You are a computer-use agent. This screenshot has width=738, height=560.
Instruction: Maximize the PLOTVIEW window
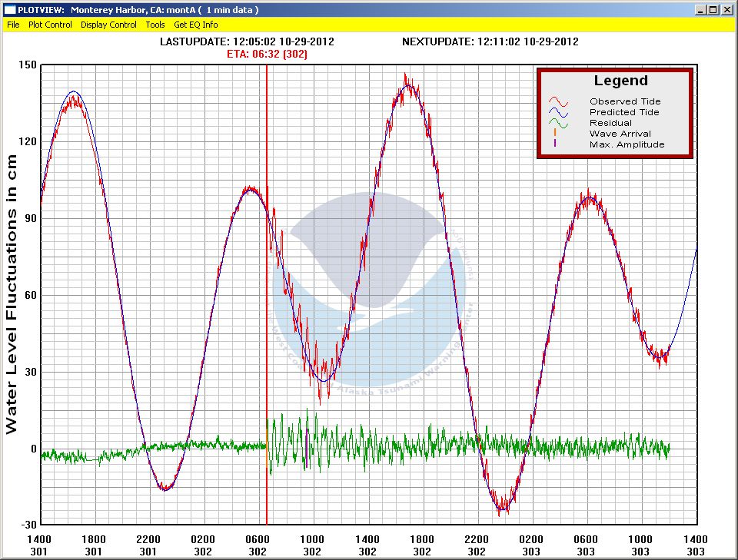click(x=713, y=9)
